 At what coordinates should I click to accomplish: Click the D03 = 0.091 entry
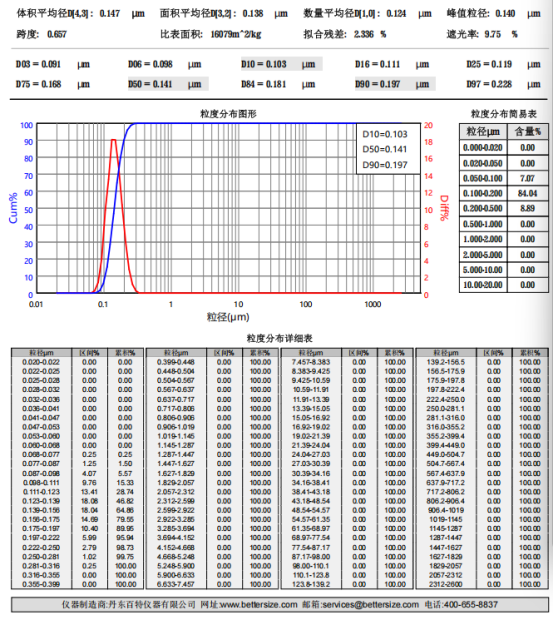point(53,64)
